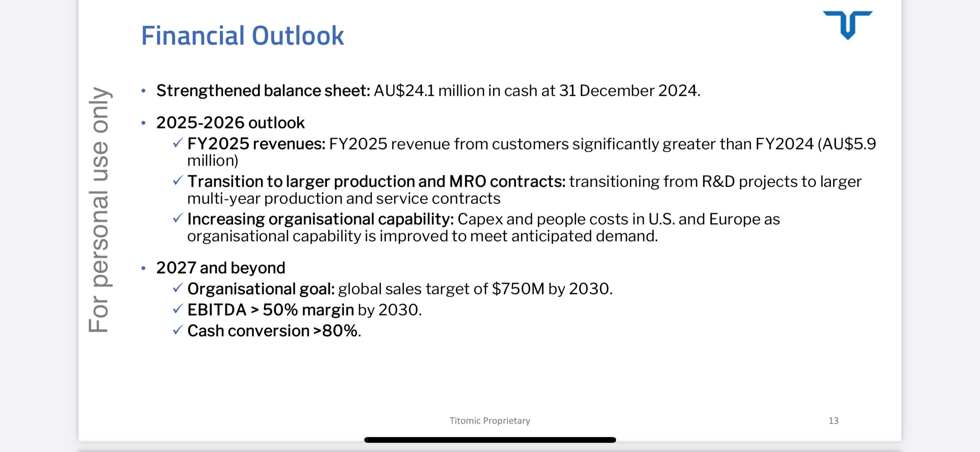
Task: Tap 'Cash conversion >80%' text
Action: [x=272, y=331]
